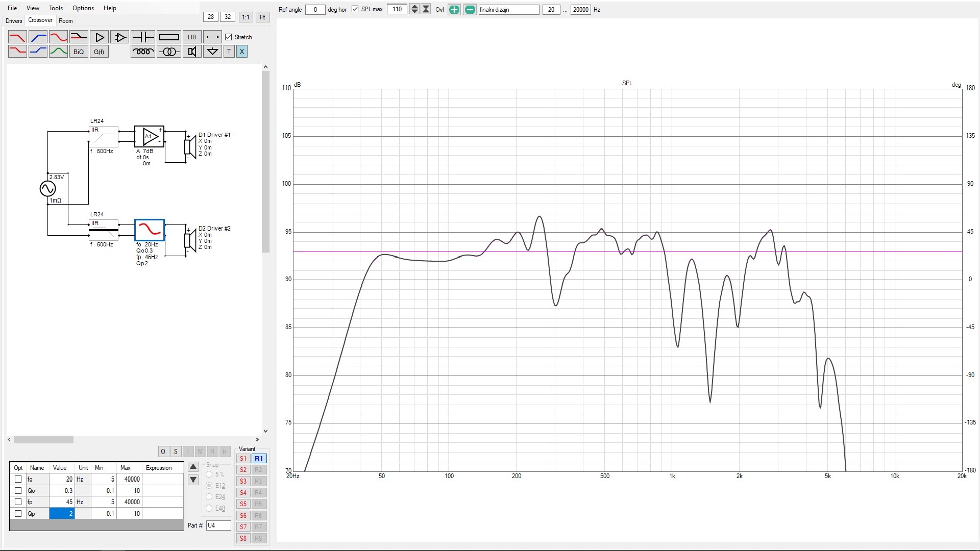980x551 pixels.
Task: Select the E12 snap radio button
Action: point(209,486)
